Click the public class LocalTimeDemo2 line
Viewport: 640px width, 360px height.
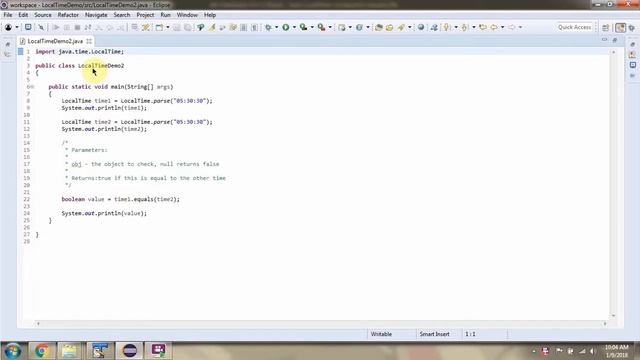click(80, 66)
